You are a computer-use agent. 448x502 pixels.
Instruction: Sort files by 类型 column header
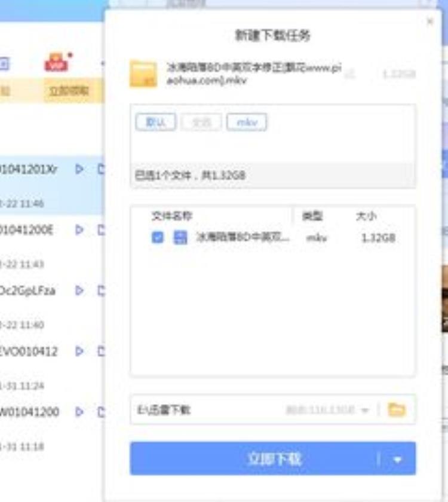pyautogui.click(x=312, y=216)
